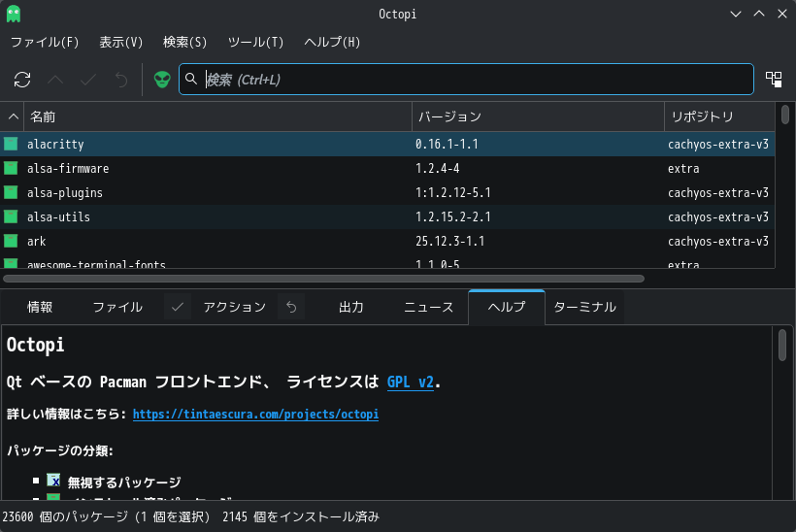Open the ヘルプ(H) menu
Screen dimensions: 796x532
tap(332, 42)
